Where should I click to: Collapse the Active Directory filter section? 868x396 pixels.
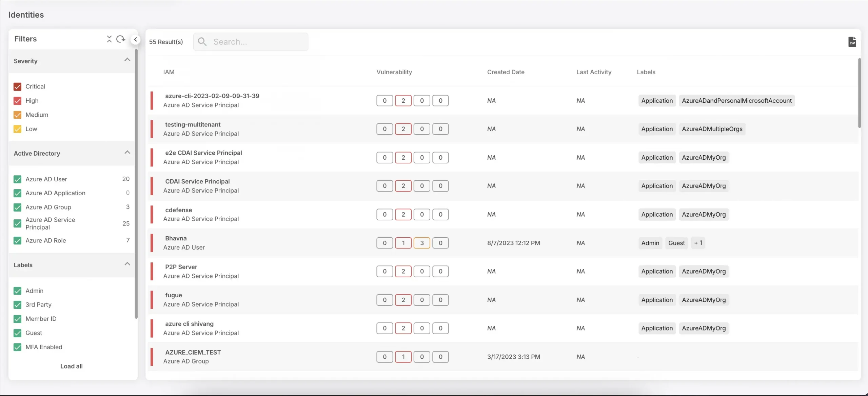click(126, 153)
